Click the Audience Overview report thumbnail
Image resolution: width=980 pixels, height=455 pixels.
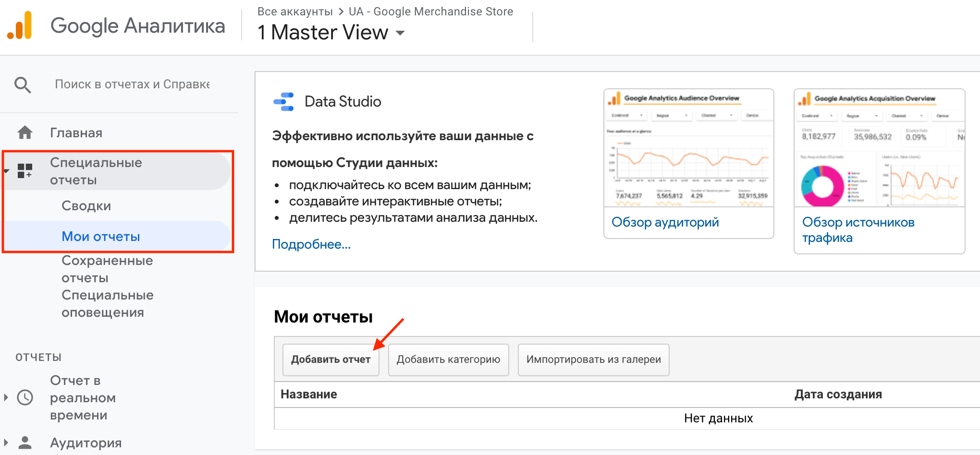coord(689,148)
